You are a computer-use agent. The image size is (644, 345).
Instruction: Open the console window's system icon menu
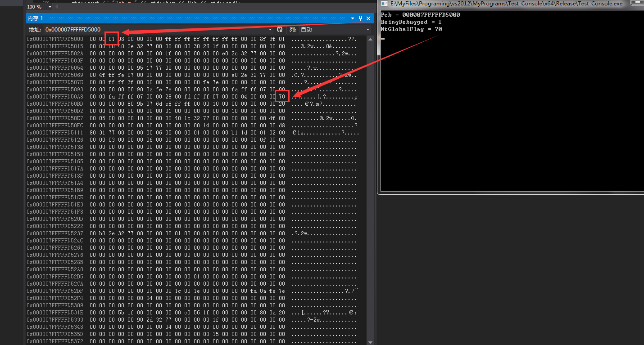[384, 4]
